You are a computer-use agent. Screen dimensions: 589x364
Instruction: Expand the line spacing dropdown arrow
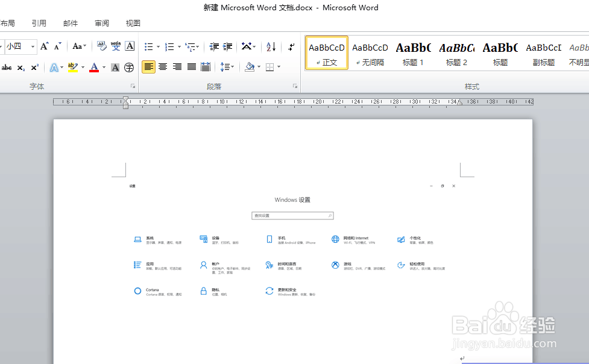coord(233,67)
